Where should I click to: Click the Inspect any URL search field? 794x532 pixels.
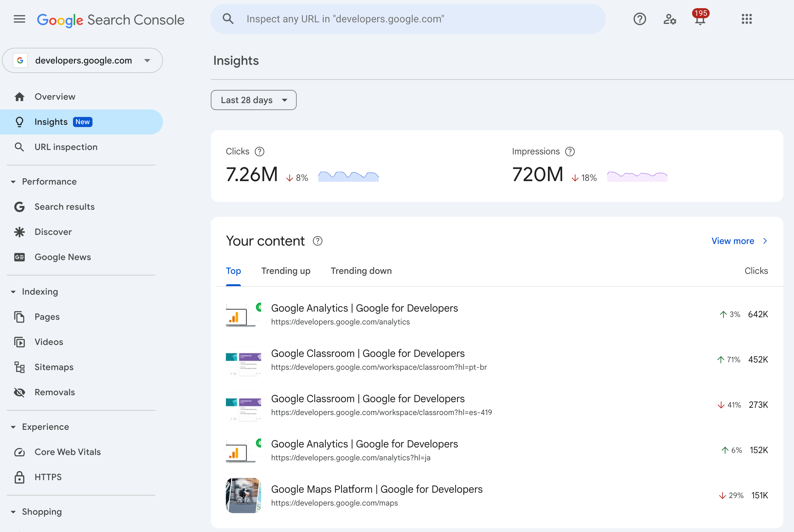(408, 19)
